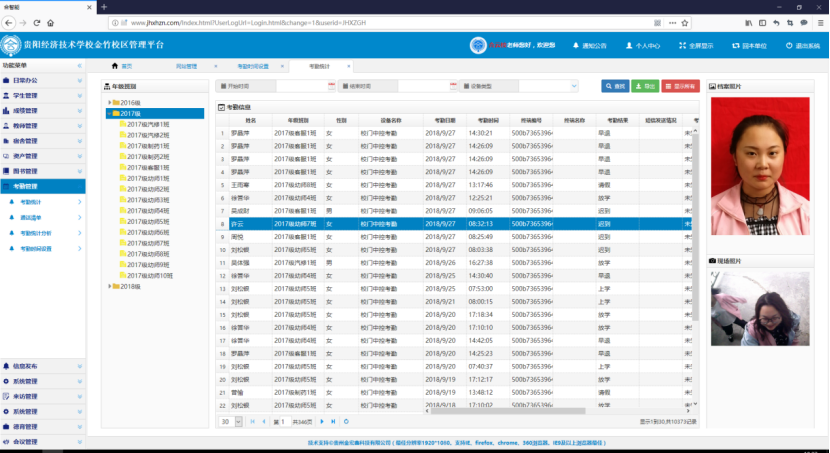The height and width of the screenshot is (453, 830).
Task: Click the 日常办公 briefcase icon
Action: point(6,80)
